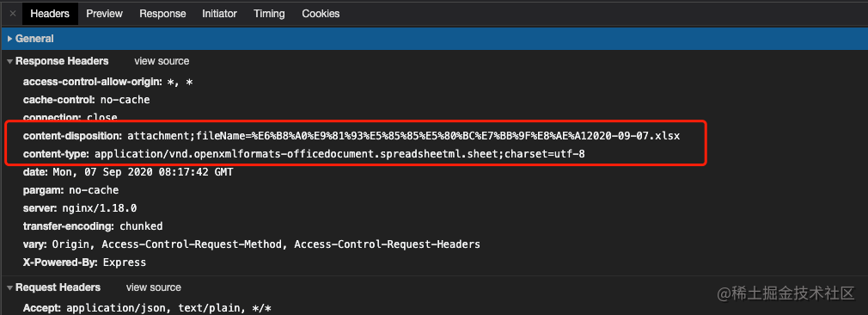Select the server nginx/1.18.0 header row

[x=80, y=208]
